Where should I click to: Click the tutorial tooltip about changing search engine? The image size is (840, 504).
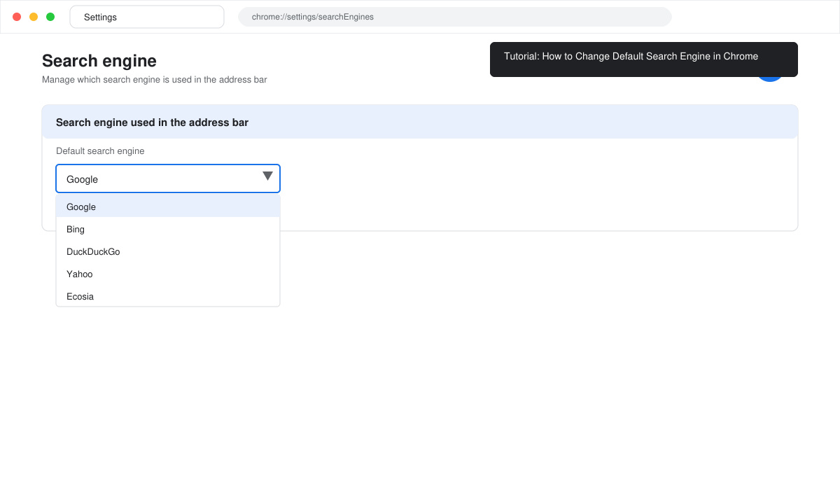click(x=644, y=59)
